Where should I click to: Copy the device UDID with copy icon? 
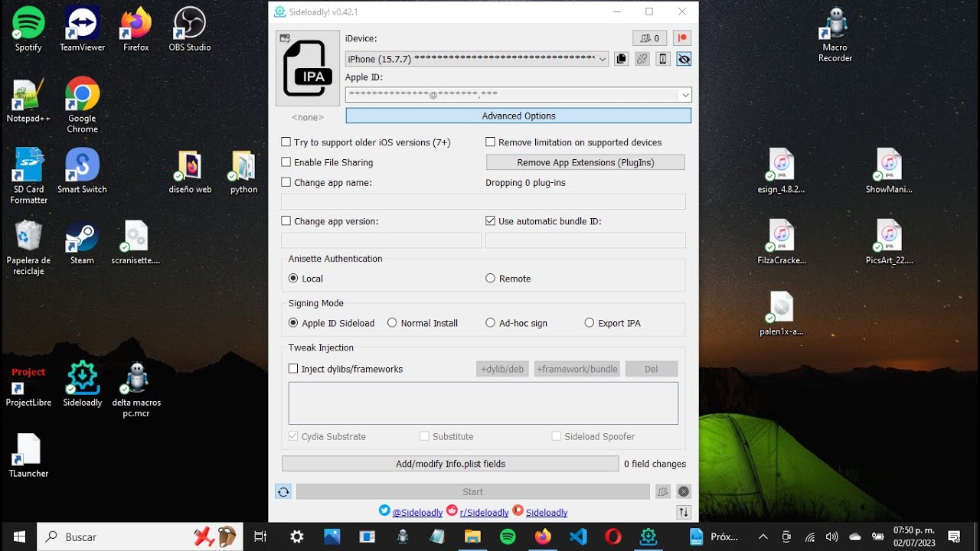(622, 59)
